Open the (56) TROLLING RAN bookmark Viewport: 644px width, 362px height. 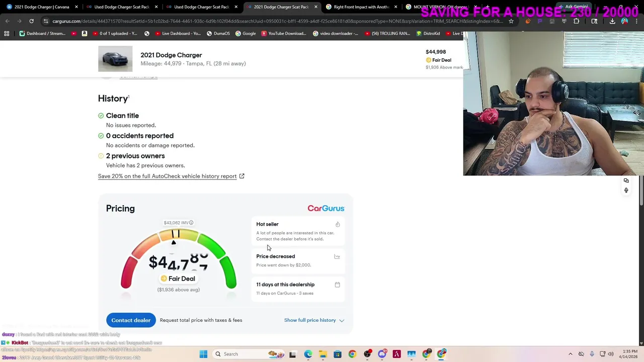387,33
